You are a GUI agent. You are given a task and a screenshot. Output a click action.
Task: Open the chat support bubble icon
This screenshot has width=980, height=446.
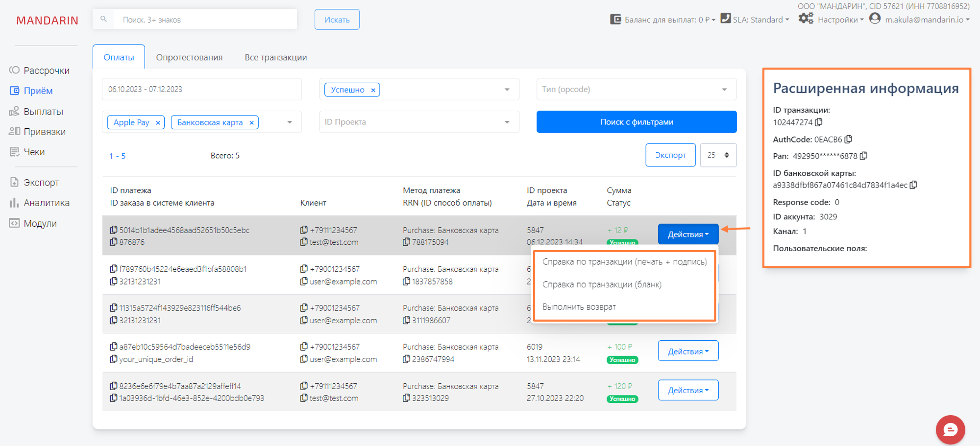click(x=950, y=430)
